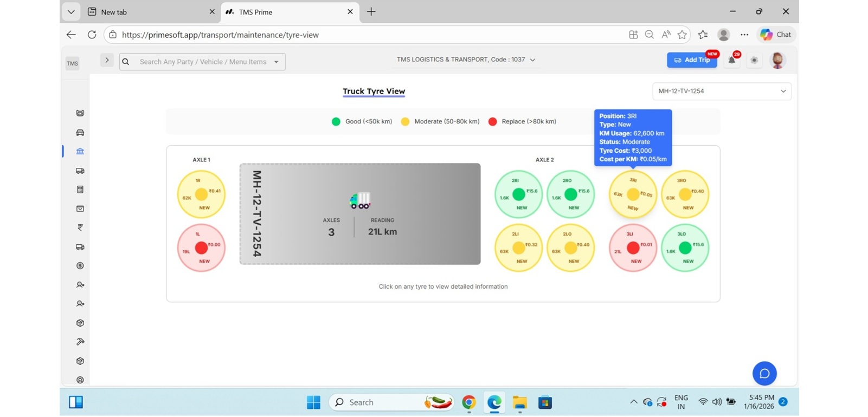
Task: Open TMS Logistics & Transport company dropdown
Action: click(x=466, y=60)
